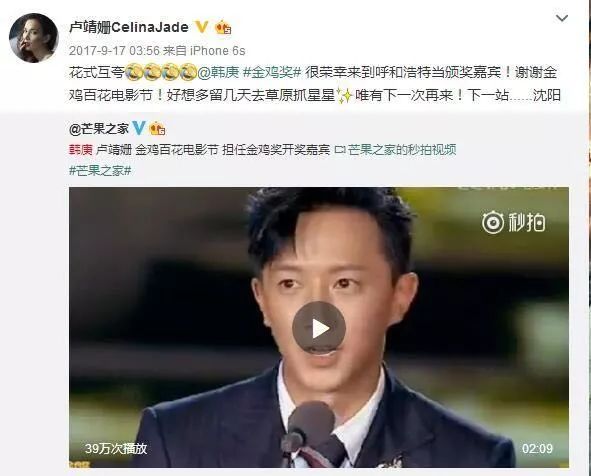The height and width of the screenshot is (476, 591).
Task: Click the blue V badge next to 芒果之家
Action: tap(138, 129)
